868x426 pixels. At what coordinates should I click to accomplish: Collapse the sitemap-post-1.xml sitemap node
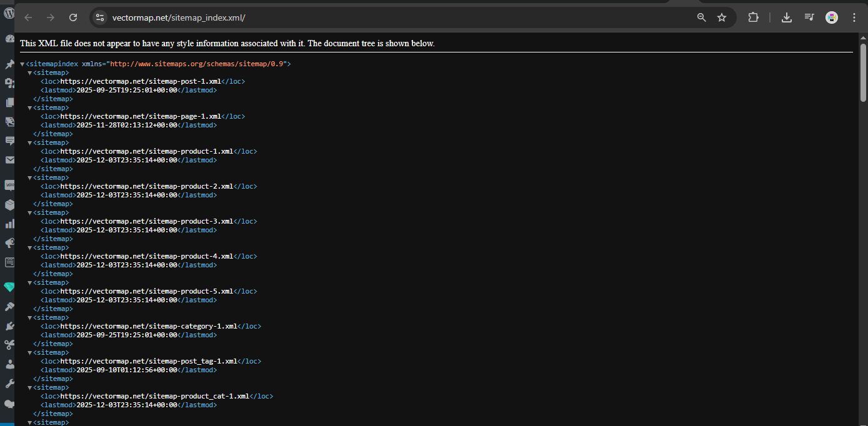[x=29, y=73]
